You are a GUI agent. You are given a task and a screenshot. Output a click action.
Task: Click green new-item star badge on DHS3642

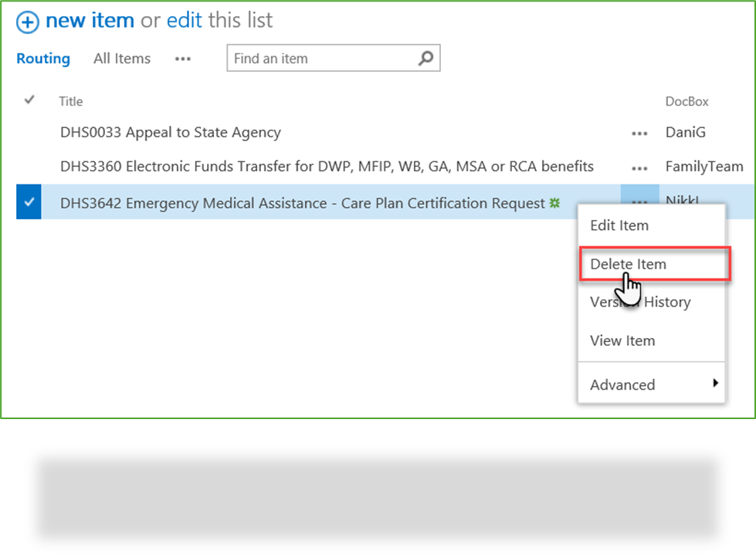(x=555, y=203)
